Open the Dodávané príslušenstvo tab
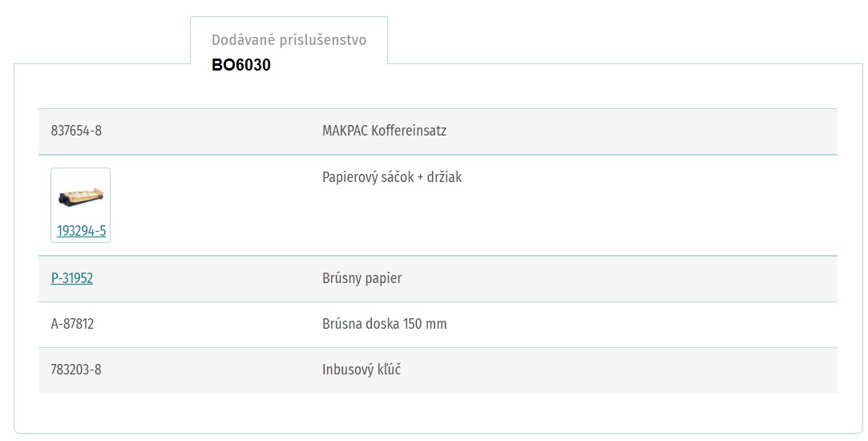Viewport: 868px width, 441px height. click(x=289, y=40)
